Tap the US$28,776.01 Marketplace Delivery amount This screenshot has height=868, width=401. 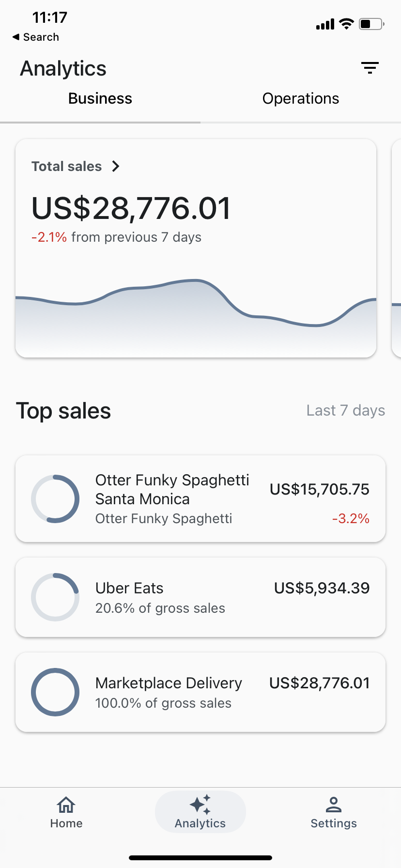coord(319,683)
